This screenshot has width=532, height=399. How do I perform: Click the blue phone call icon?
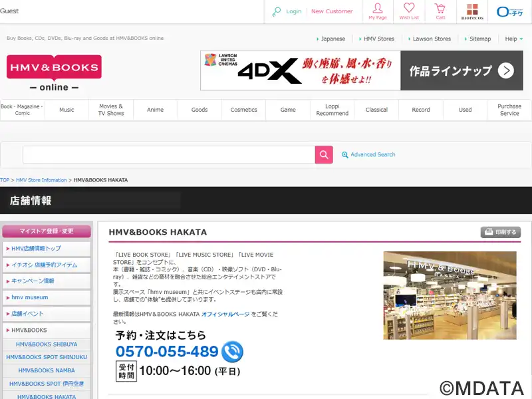pyautogui.click(x=232, y=352)
